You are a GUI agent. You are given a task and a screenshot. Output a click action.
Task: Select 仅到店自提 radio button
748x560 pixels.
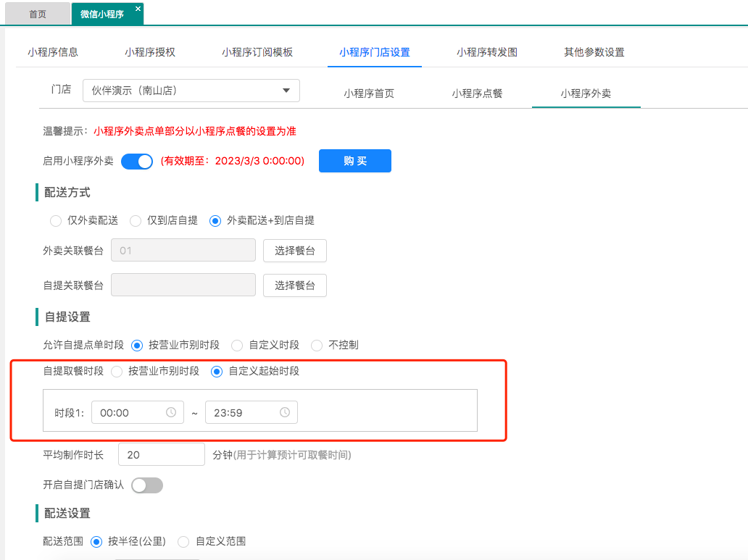coord(136,221)
